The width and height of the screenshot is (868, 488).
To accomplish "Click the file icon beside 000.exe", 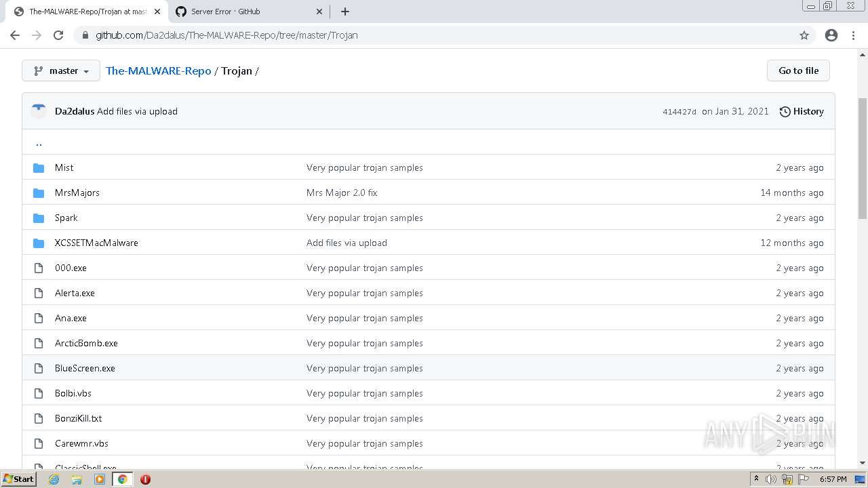I will coord(39,268).
